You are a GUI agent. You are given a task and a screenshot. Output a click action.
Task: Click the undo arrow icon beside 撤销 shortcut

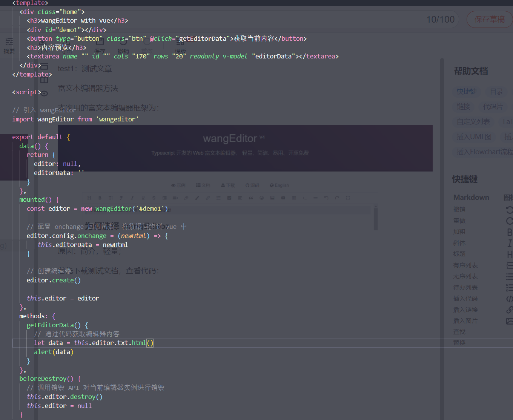coord(509,210)
